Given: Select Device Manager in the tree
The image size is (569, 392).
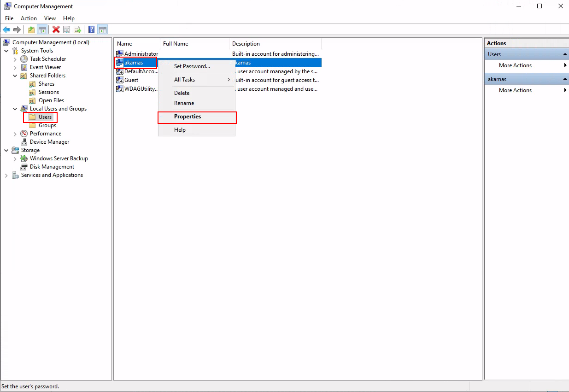Looking at the screenshot, I should (x=49, y=142).
